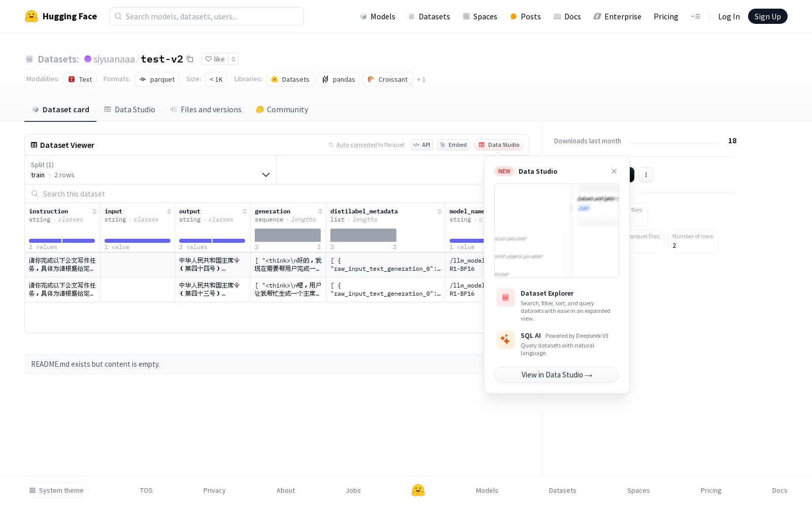This screenshot has height=508, width=812.
Task: Click the Data Studio button in viewer header
Action: click(x=499, y=145)
